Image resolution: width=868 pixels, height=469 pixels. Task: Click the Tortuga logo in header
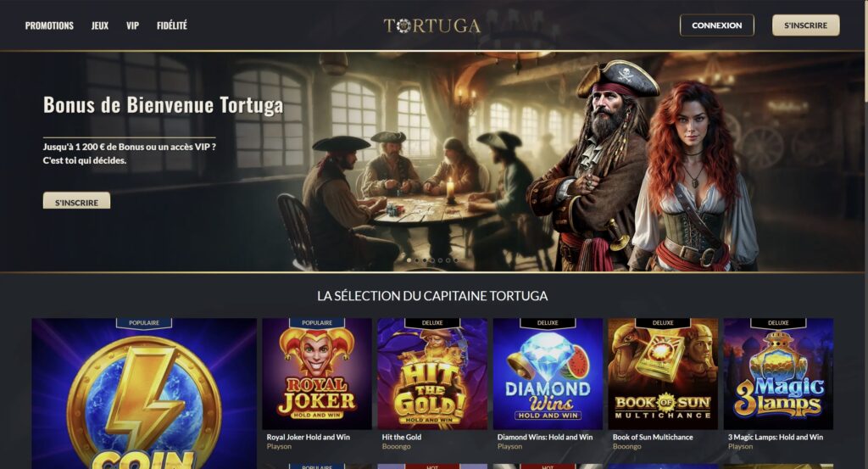click(x=431, y=25)
